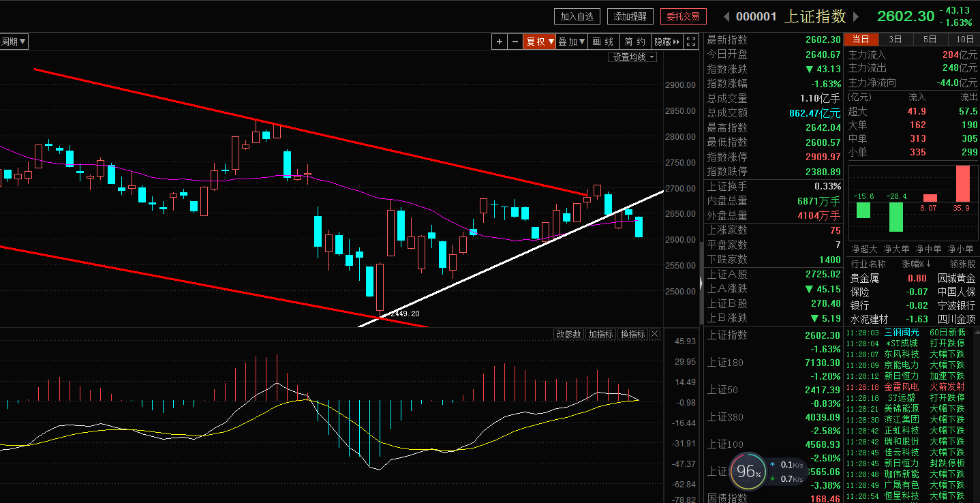The width and height of the screenshot is (980, 503).
Task: Click 加入自选 button
Action: [x=577, y=16]
